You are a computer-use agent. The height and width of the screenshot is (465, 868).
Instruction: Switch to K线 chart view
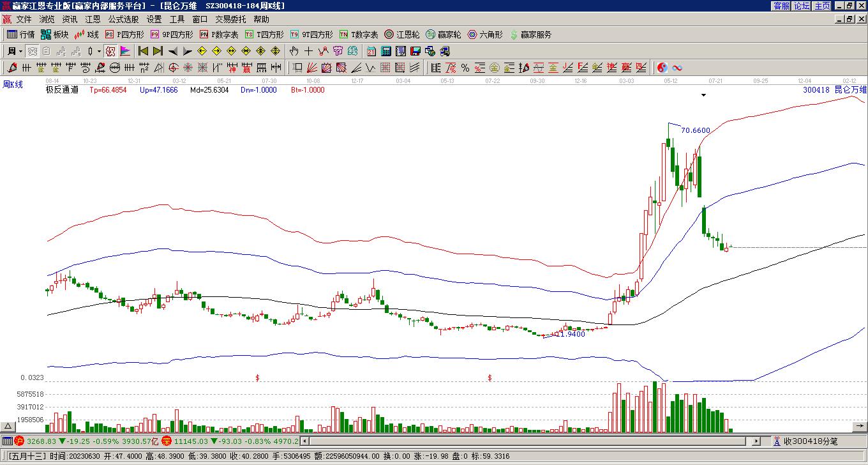87,34
